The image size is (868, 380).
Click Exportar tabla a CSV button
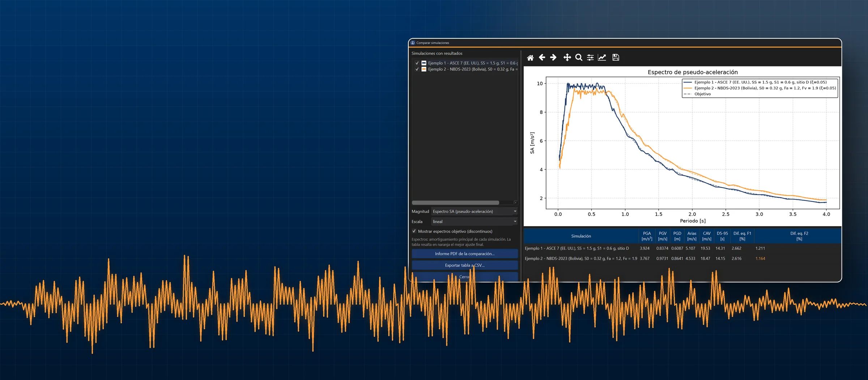(465, 265)
